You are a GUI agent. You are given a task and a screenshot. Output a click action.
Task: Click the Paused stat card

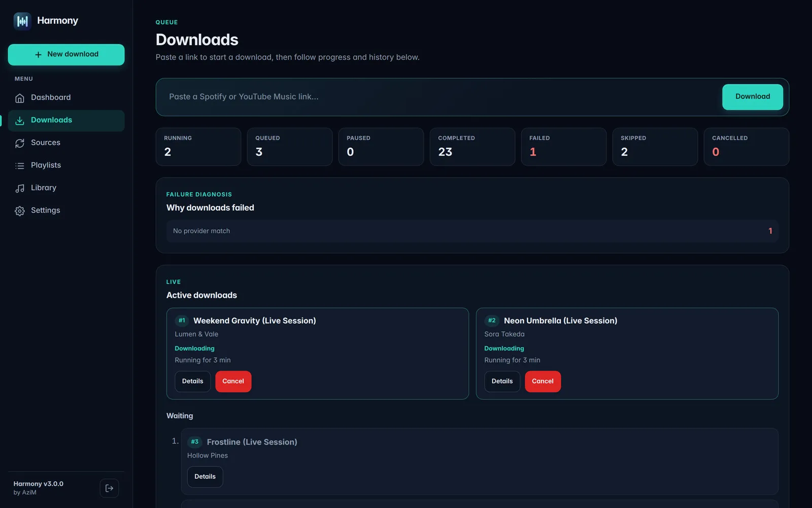381,147
